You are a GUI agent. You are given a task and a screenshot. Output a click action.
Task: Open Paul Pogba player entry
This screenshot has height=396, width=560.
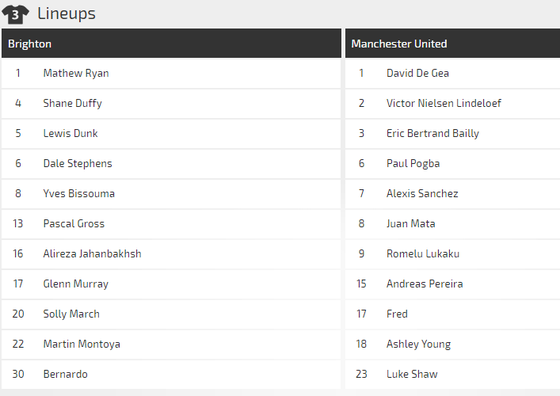(x=413, y=164)
